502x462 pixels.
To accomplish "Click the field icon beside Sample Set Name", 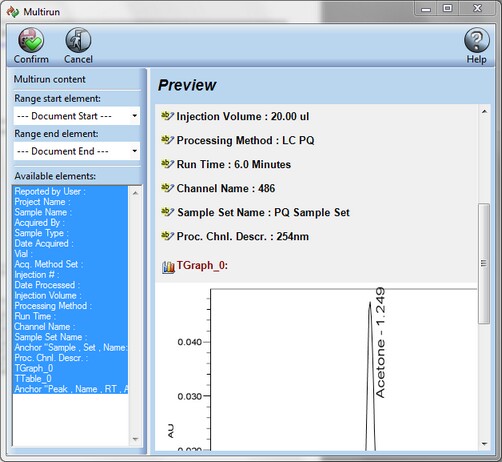I will (167, 212).
